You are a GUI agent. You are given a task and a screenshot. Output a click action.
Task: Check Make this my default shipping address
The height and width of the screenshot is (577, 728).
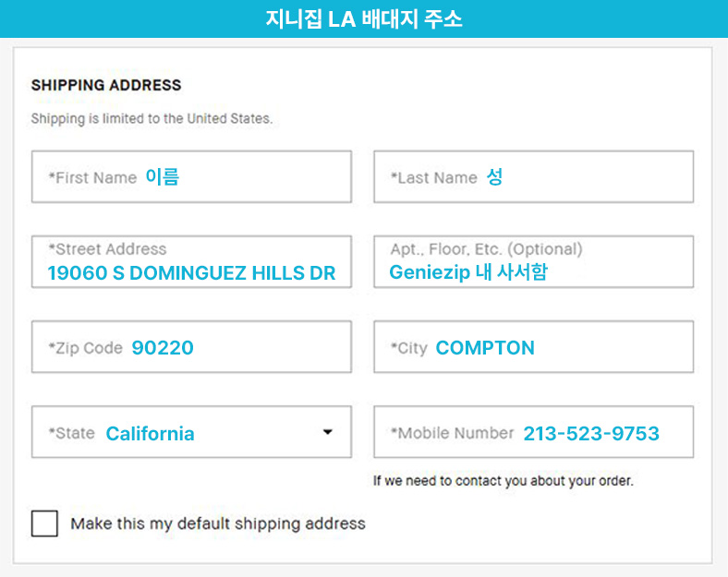click(44, 523)
